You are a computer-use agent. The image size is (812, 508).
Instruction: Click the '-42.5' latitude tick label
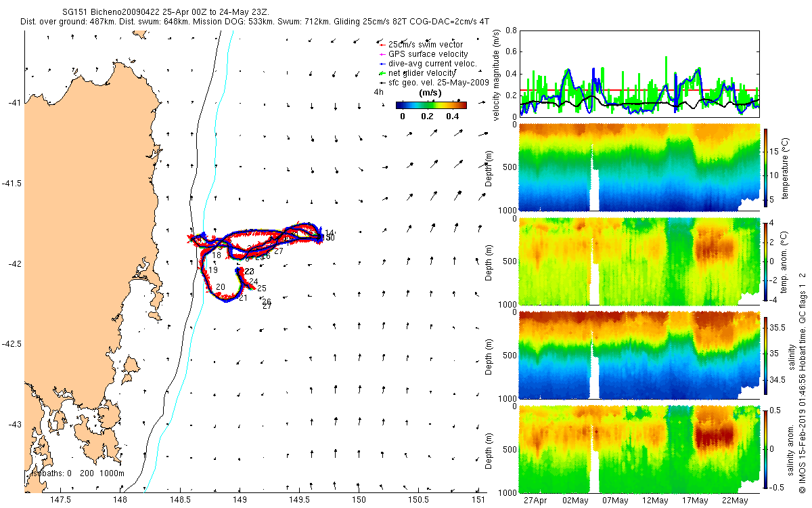(12, 344)
